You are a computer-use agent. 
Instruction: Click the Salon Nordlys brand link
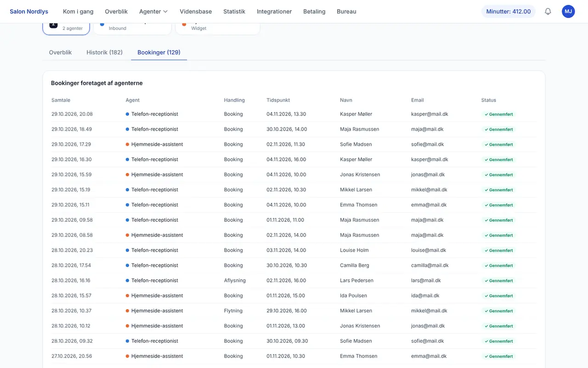29,11
